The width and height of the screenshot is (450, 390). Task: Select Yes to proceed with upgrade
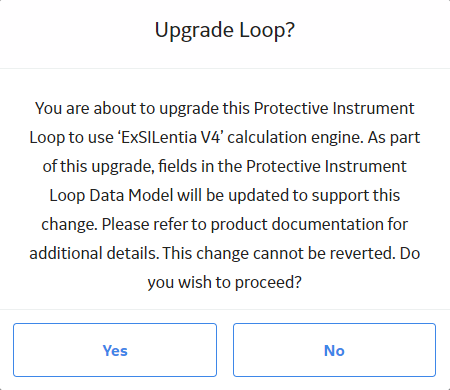click(x=115, y=350)
